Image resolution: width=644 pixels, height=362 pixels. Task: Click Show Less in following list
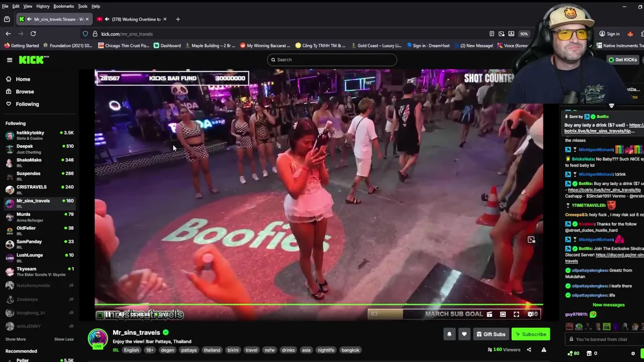tap(64, 339)
